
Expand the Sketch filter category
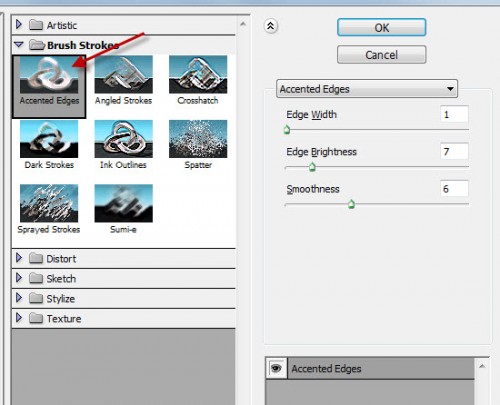tap(19, 278)
